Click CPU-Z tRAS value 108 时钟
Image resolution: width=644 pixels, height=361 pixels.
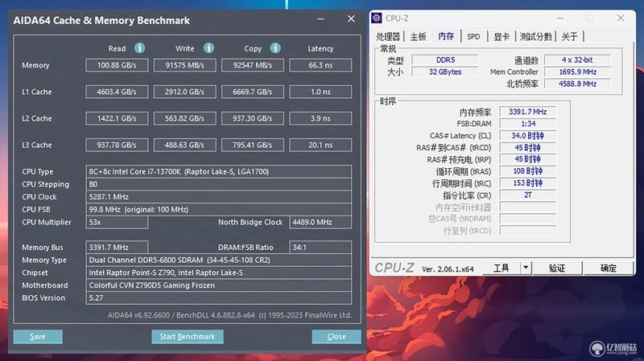coord(528,171)
